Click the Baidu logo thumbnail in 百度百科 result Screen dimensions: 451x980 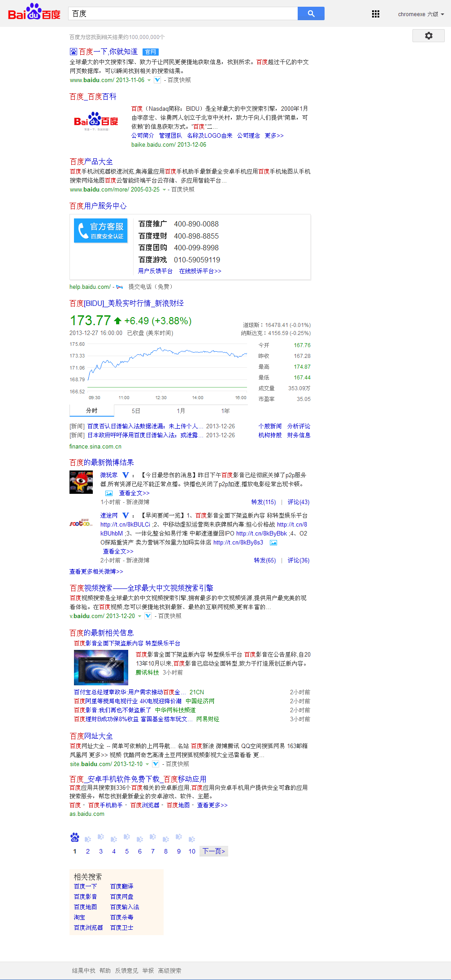coord(96,122)
